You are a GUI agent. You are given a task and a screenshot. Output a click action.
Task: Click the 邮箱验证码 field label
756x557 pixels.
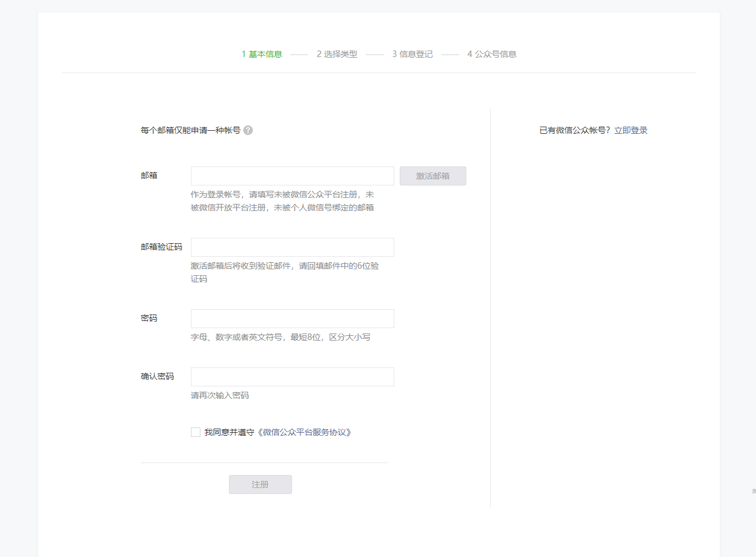click(x=161, y=247)
